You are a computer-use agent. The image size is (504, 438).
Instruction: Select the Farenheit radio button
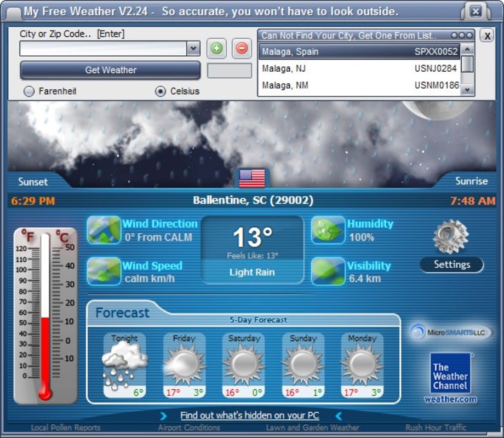(x=29, y=91)
